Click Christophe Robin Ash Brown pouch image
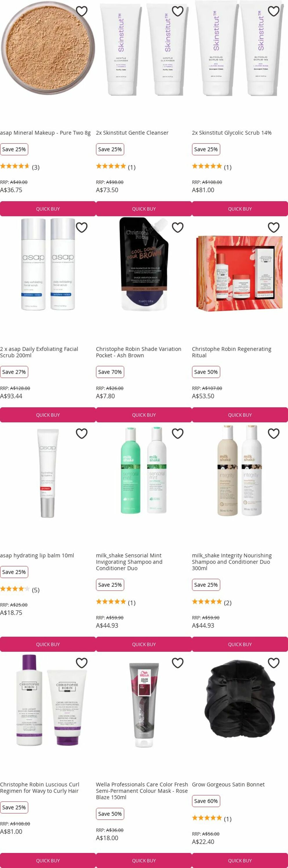The height and width of the screenshot is (868, 288). coord(144,264)
